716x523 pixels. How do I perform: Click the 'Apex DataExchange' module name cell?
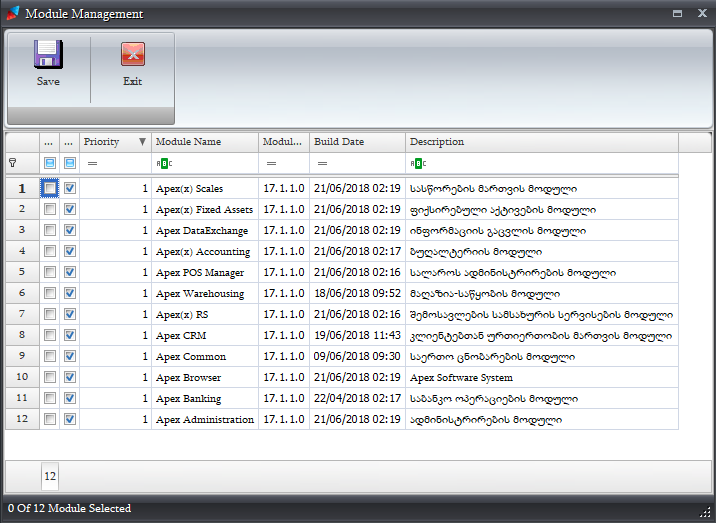click(x=205, y=230)
